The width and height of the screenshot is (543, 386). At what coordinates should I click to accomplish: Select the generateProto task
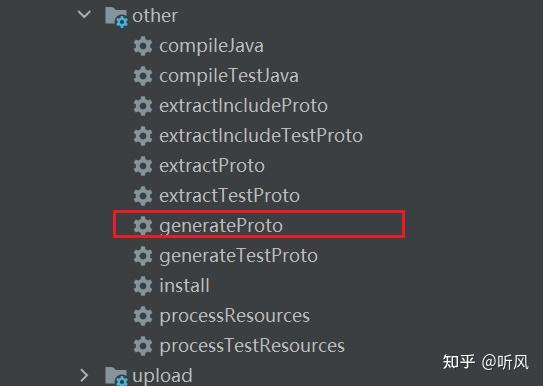(221, 226)
